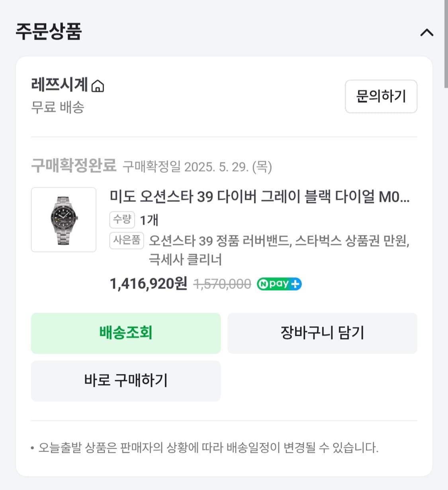Open the 레쯔시계 store home icon

coord(98,86)
